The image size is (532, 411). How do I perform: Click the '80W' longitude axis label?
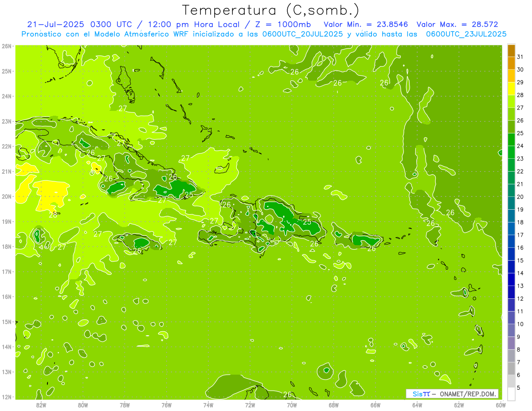[83, 405]
